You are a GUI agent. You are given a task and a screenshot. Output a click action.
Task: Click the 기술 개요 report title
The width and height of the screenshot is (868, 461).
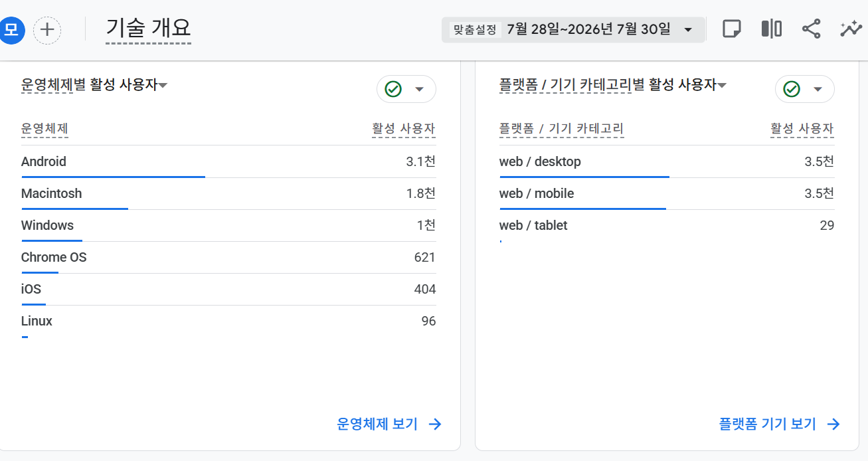pos(148,28)
